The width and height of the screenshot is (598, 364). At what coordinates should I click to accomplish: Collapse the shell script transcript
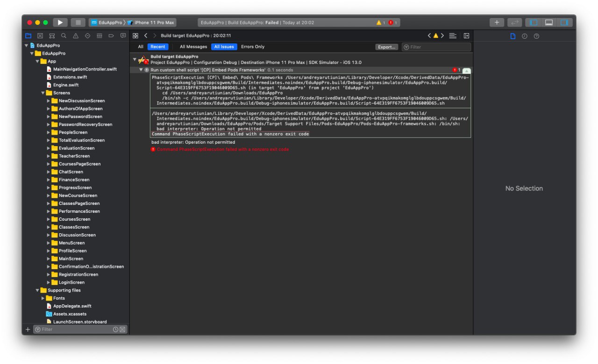pyautogui.click(x=466, y=70)
